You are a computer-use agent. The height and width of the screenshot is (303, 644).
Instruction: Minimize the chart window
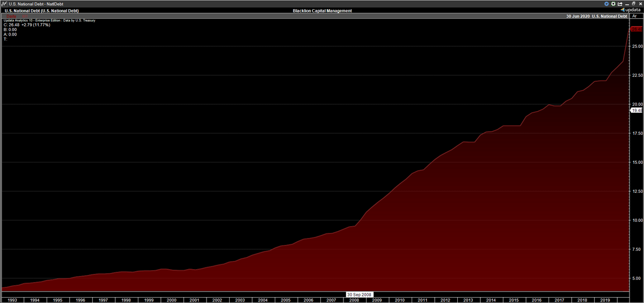point(627,4)
